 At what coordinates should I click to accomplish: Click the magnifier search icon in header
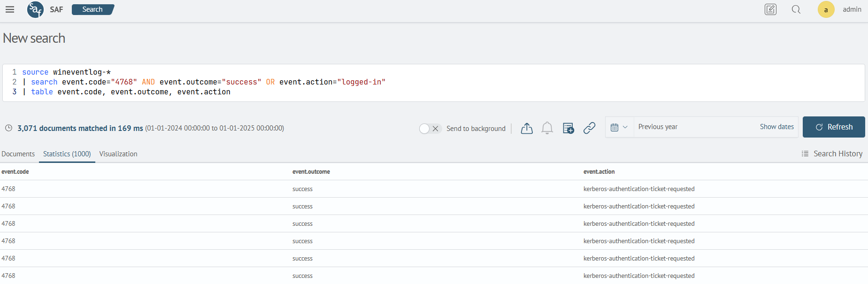click(796, 9)
